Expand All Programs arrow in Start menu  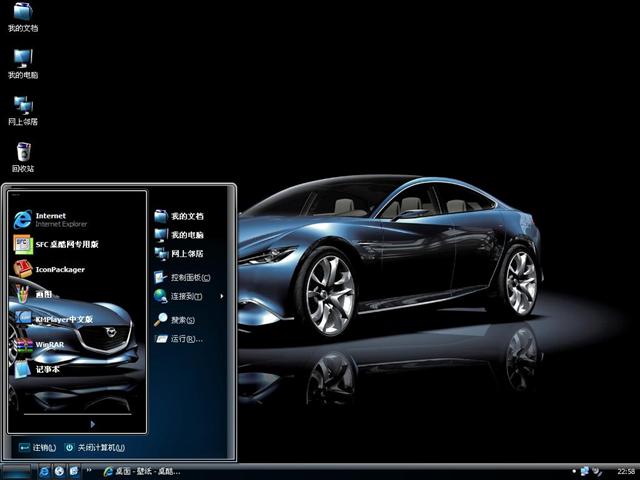point(93,423)
